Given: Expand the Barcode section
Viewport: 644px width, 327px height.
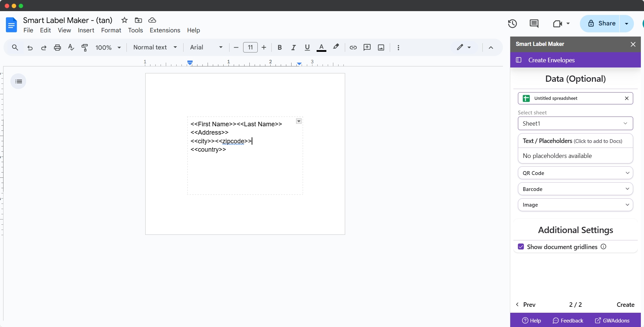Looking at the screenshot, I should 575,189.
